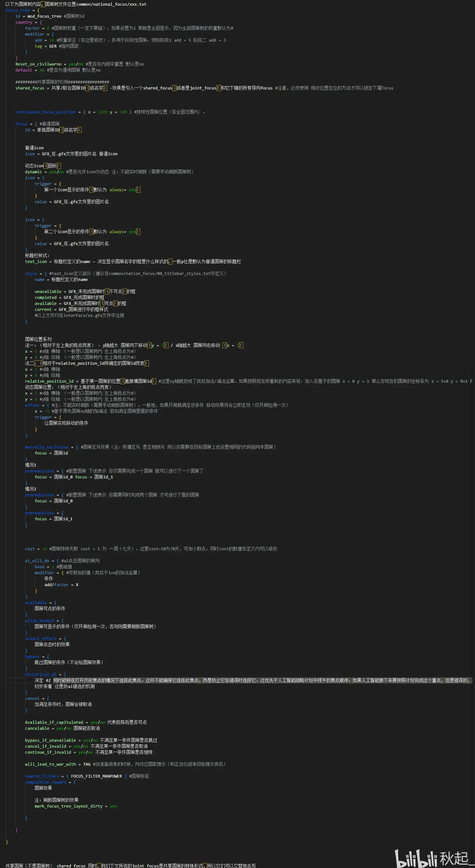This screenshot has height=868, width=475.
Task: Select the completed GFX line
Action: tap(69, 298)
